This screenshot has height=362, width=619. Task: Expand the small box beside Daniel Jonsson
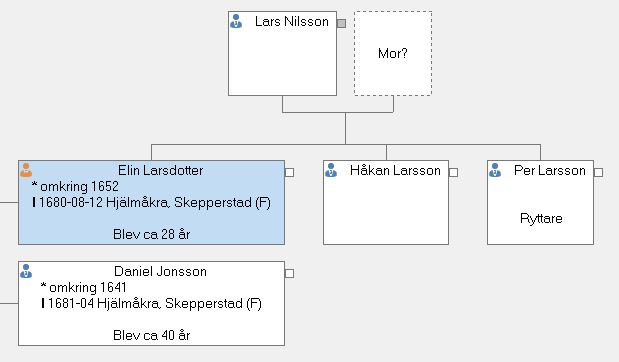(x=289, y=273)
